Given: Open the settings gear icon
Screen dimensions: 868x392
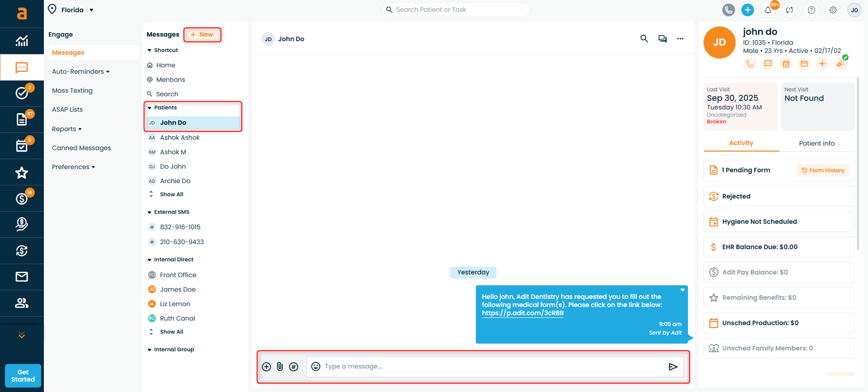Looking at the screenshot, I should point(833,10).
